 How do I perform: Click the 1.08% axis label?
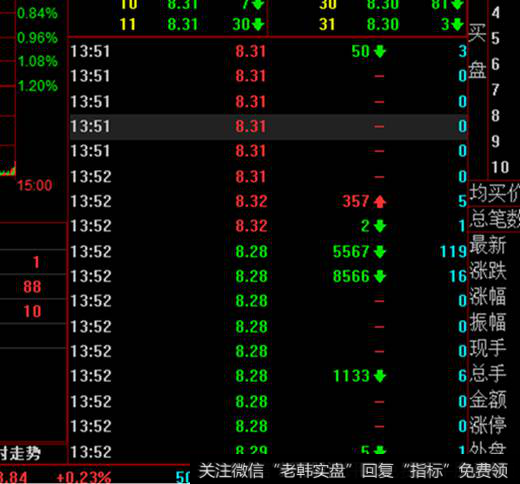click(38, 62)
